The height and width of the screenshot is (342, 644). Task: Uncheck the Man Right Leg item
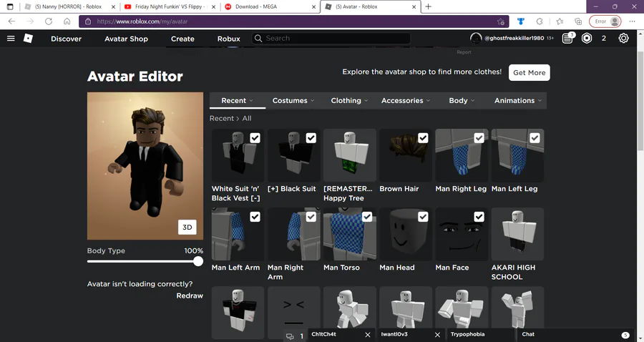pos(479,138)
